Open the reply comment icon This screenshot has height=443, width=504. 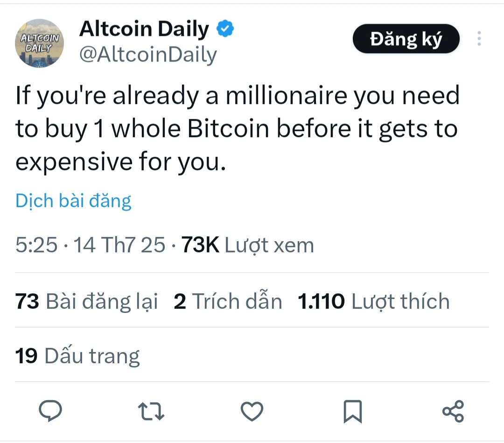[x=50, y=410]
